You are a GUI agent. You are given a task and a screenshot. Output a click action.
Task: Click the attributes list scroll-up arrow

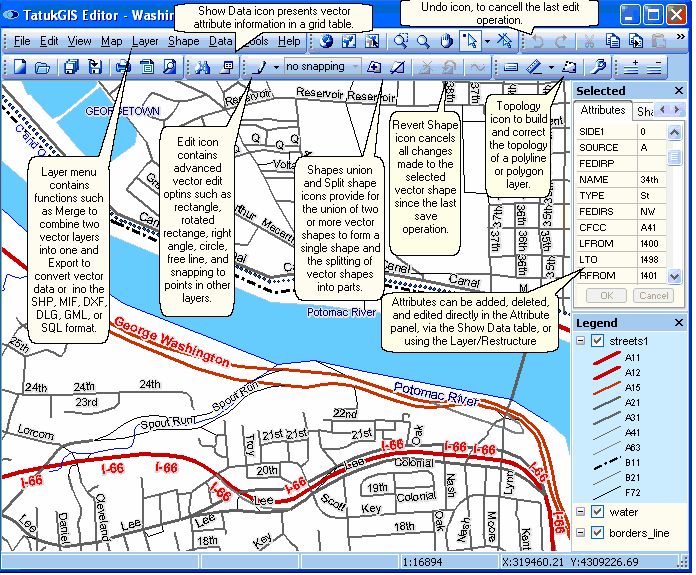674,132
